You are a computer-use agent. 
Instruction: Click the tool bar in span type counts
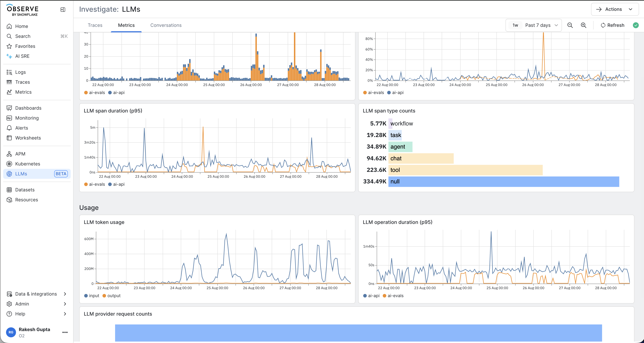466,170
